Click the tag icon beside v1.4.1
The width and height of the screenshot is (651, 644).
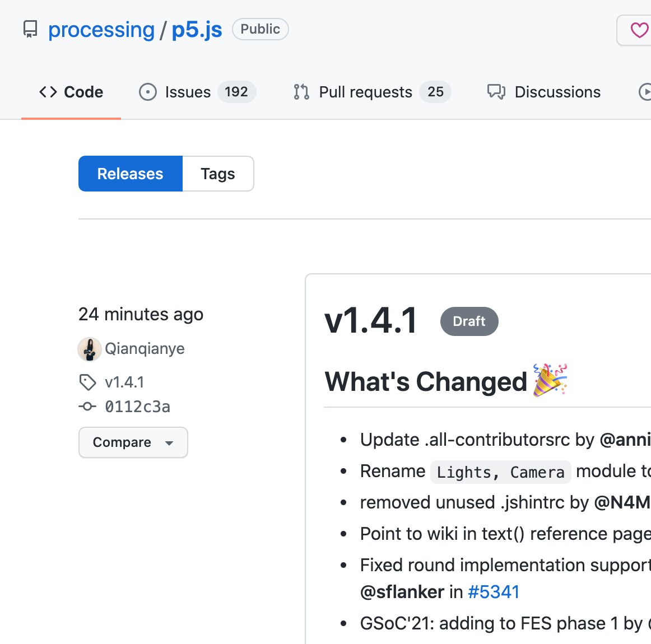(x=87, y=382)
